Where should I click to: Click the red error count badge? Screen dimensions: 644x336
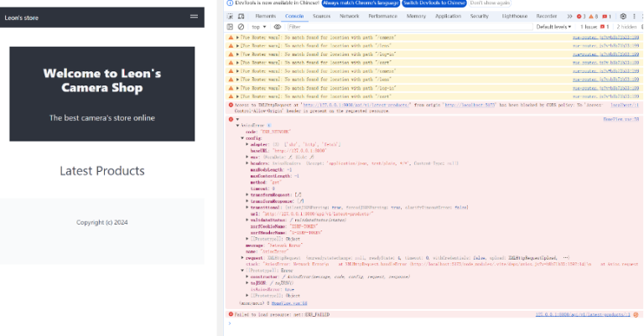coord(583,16)
